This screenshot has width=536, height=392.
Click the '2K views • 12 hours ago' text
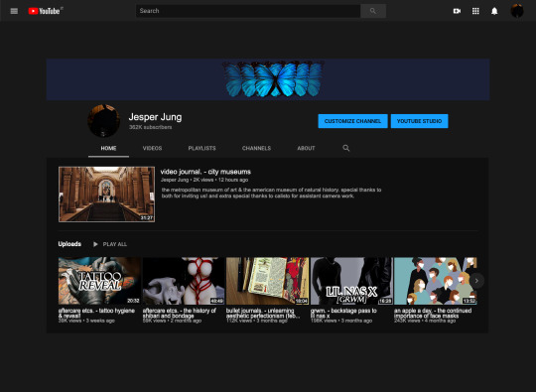pos(220,180)
